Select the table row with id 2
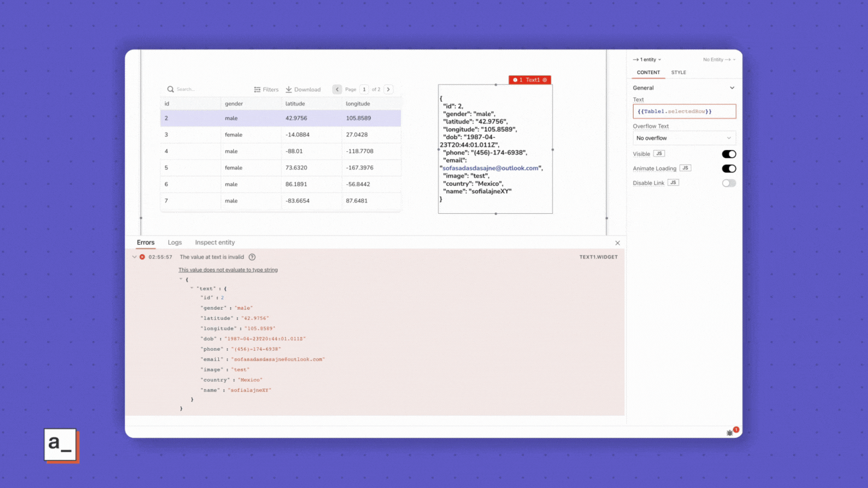Image resolution: width=868 pixels, height=488 pixels. [280, 118]
